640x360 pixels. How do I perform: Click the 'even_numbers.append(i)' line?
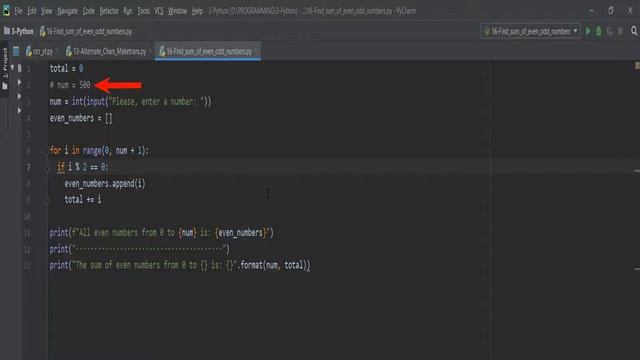(105, 184)
